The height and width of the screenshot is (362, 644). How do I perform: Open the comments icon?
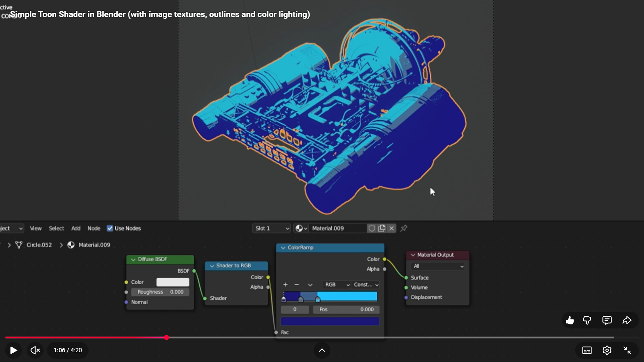point(607,320)
